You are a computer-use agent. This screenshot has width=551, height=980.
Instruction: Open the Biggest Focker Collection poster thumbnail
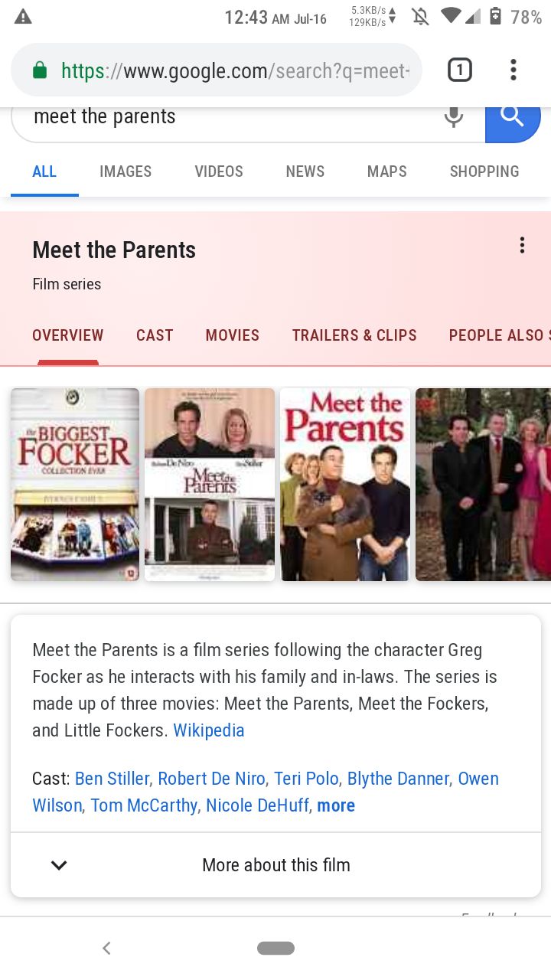[75, 485]
